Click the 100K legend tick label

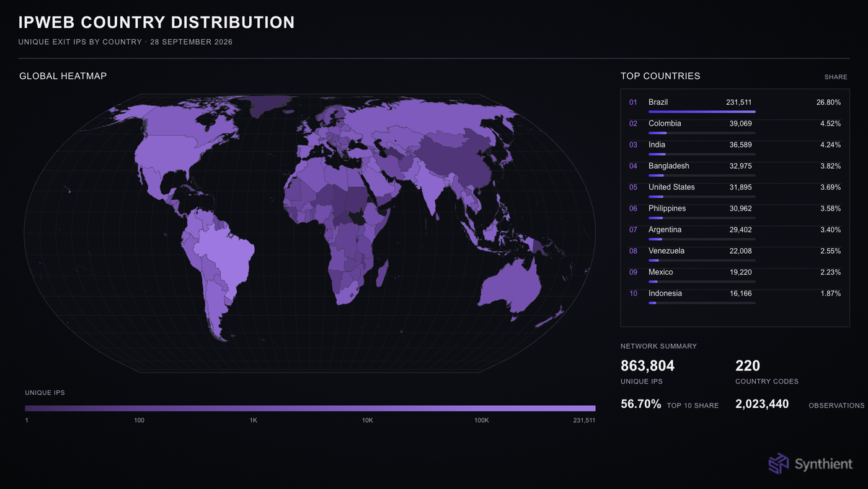482,420
